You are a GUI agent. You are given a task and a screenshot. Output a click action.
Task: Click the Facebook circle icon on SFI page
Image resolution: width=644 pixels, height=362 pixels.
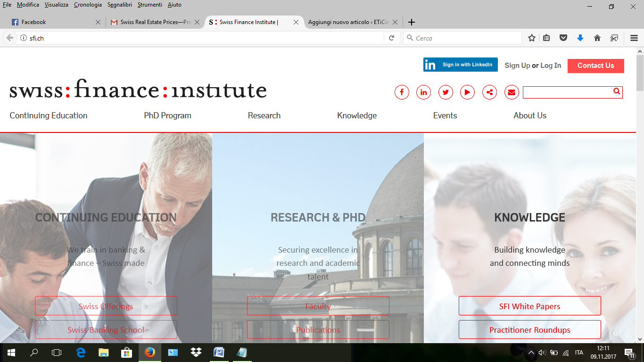coord(402,92)
